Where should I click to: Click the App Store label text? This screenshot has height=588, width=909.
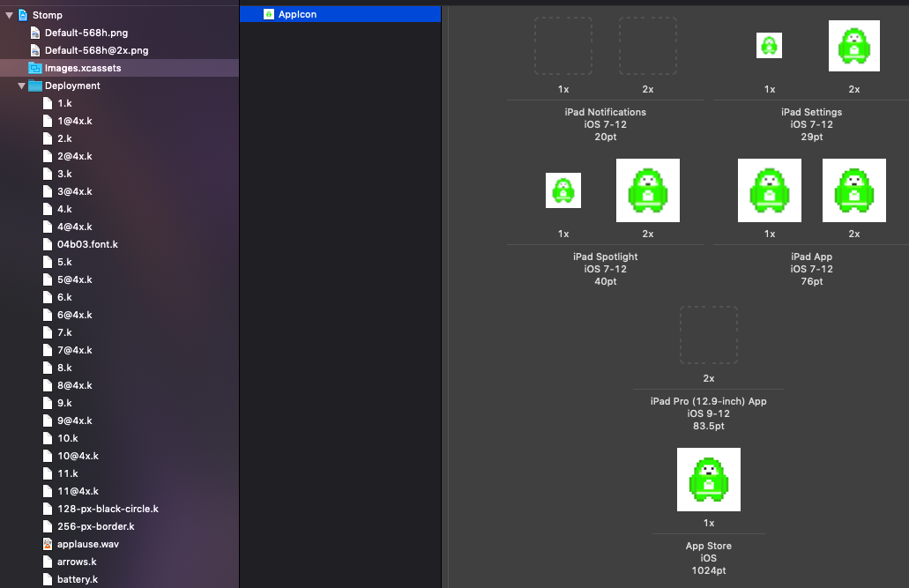[x=708, y=546]
